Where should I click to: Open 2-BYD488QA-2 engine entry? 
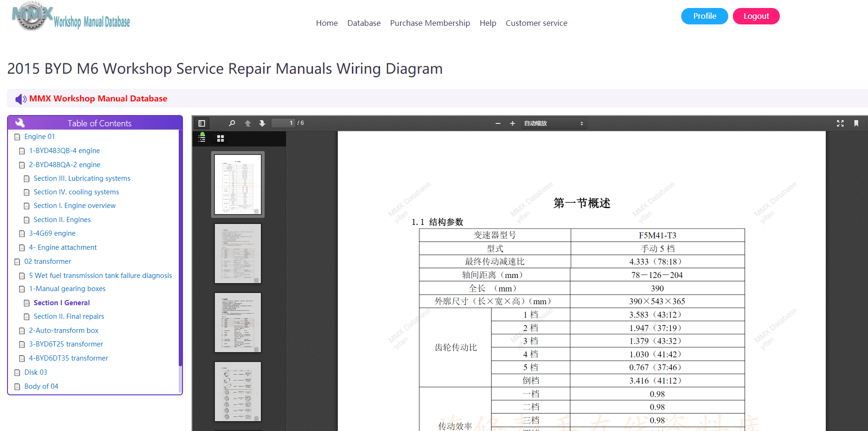[x=65, y=165]
